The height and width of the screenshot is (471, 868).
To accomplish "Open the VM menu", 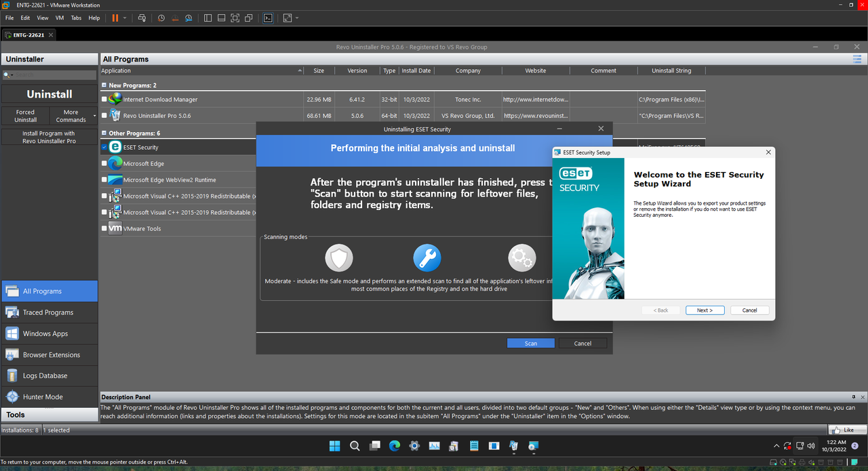I will tap(60, 18).
